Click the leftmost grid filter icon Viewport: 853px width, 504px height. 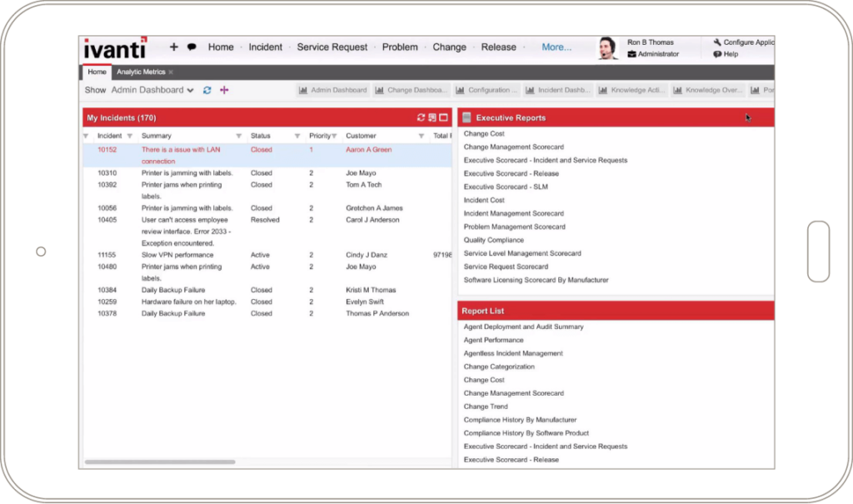click(x=86, y=136)
